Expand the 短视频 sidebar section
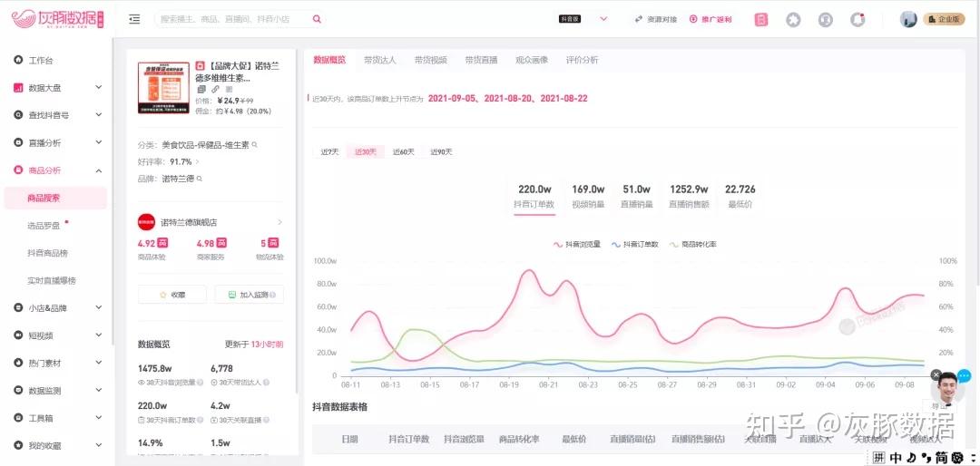 click(99, 335)
